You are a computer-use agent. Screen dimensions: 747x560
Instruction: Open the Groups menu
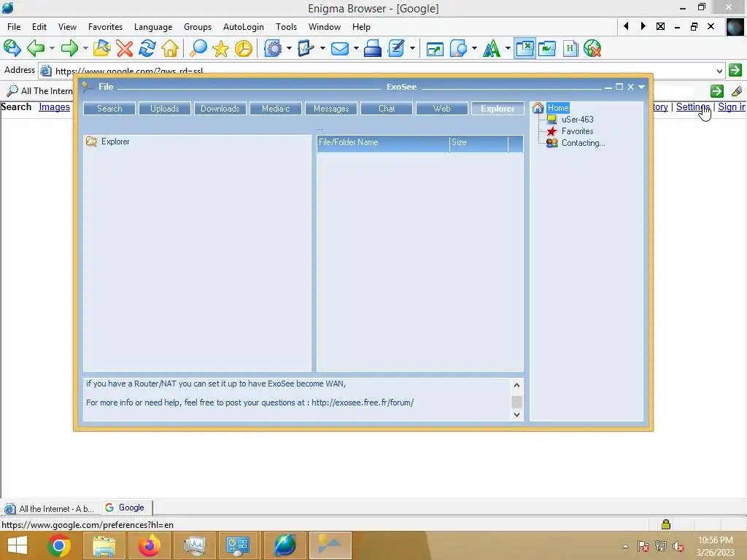(x=198, y=27)
